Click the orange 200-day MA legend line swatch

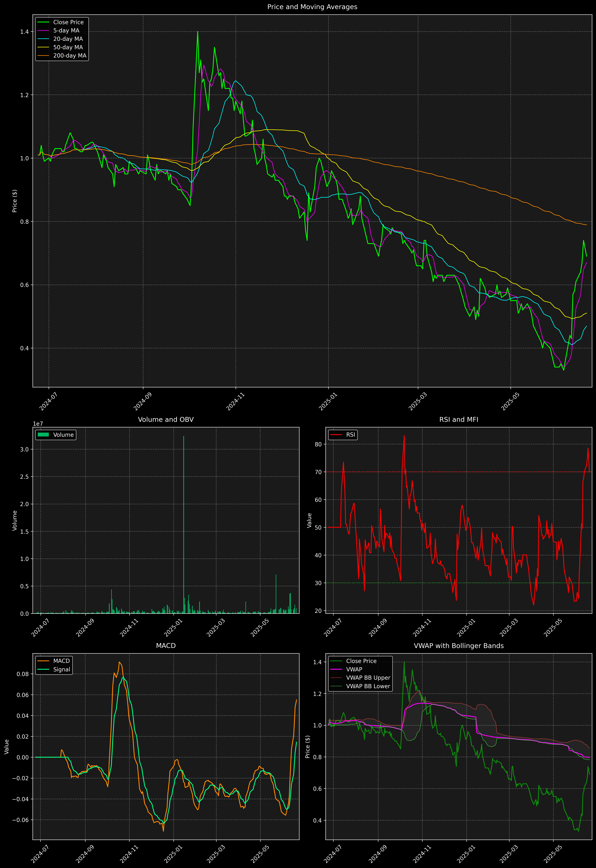pyautogui.click(x=43, y=56)
